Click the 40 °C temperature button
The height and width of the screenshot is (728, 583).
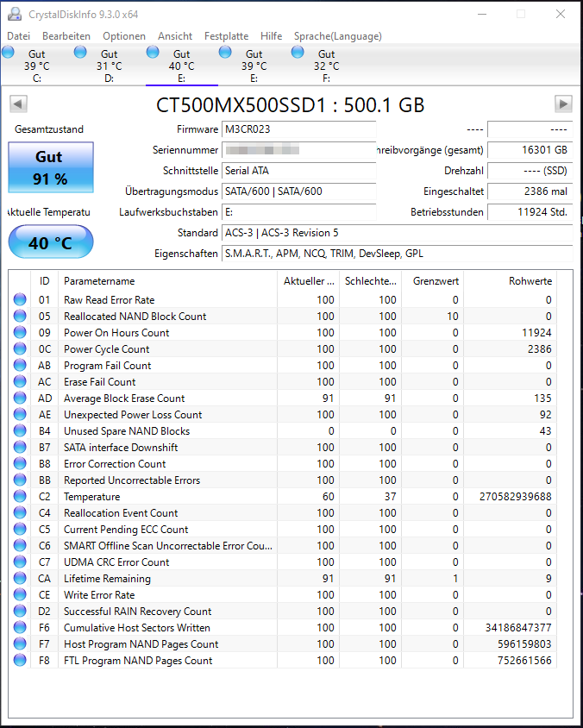click(51, 242)
